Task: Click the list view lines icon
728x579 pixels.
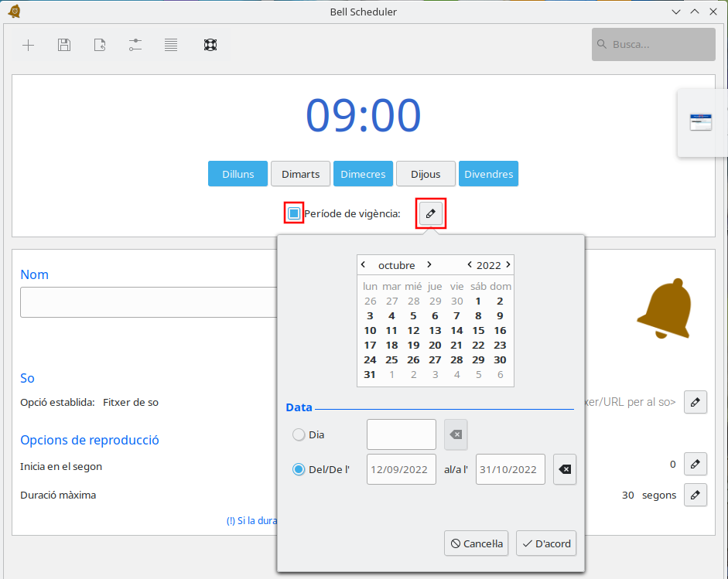Action: pos(171,45)
